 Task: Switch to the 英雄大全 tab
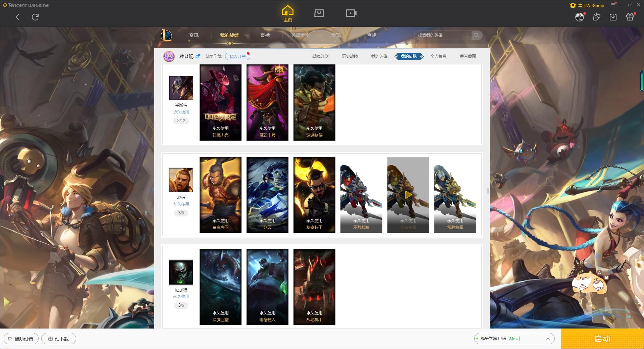pyautogui.click(x=301, y=35)
